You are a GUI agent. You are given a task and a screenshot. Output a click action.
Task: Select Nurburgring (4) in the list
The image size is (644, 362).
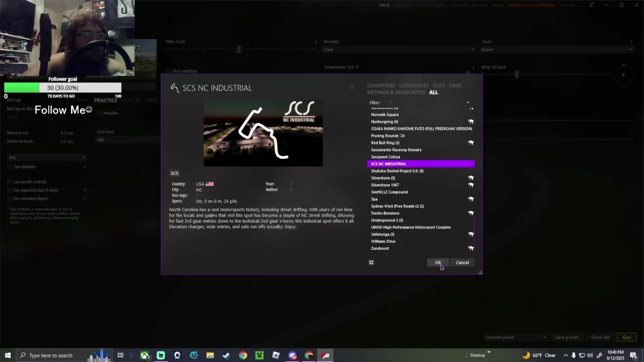pos(384,122)
